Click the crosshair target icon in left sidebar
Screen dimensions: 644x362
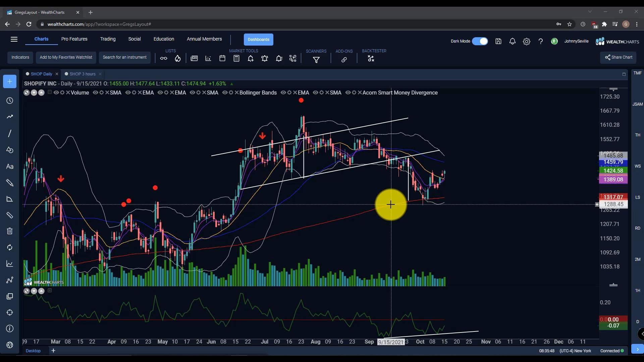[x=10, y=312]
